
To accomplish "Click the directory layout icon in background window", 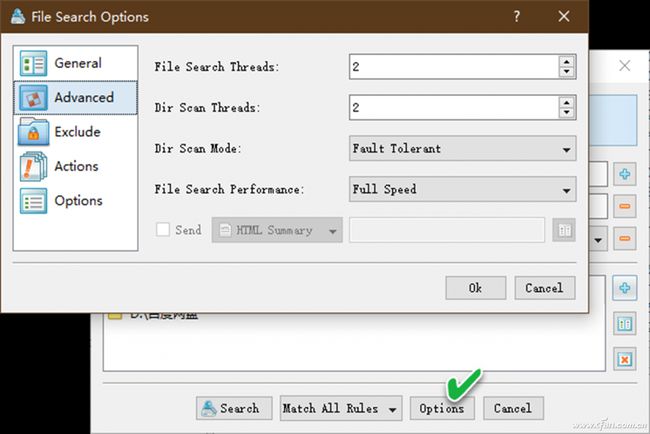I will tap(625, 323).
